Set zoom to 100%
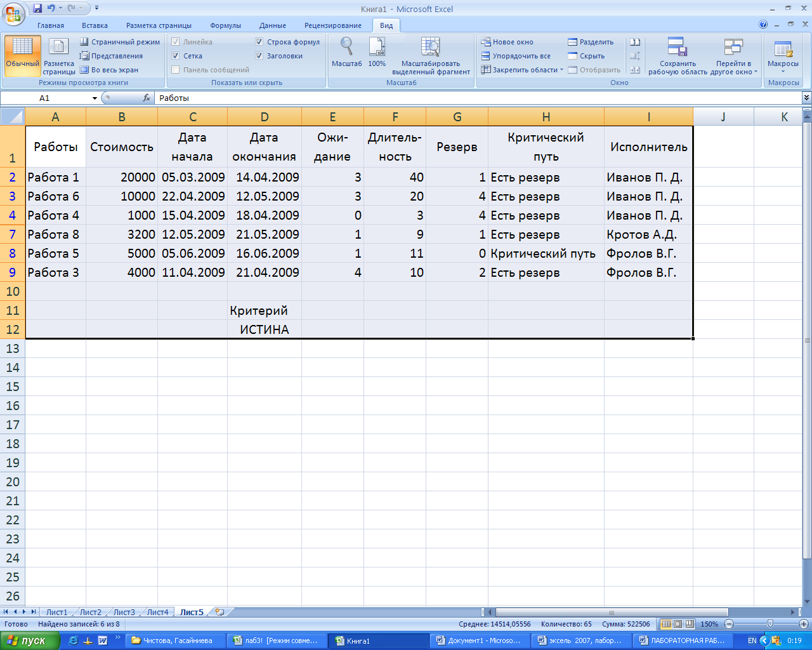Screen dimensions: 812x650 pyautogui.click(x=377, y=52)
